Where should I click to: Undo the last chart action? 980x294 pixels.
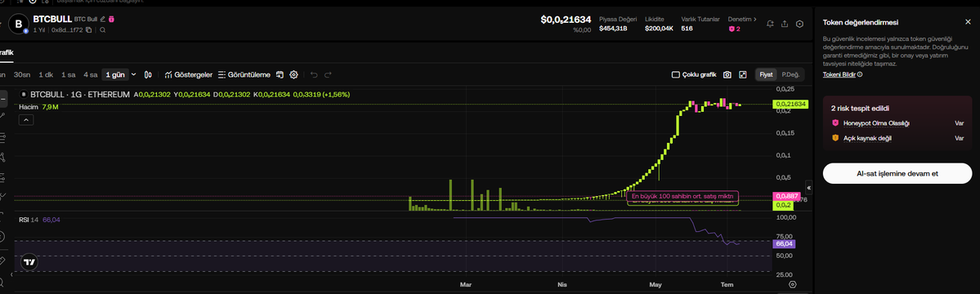[314, 75]
